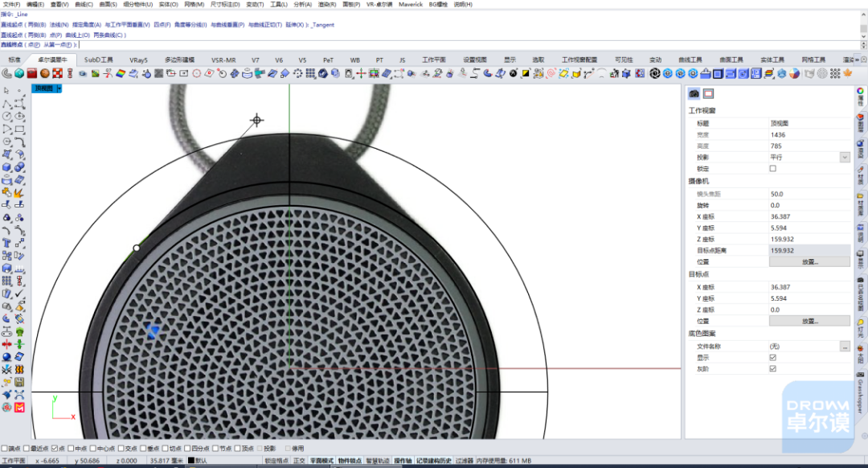Switch to the VRay5 toolbar tab
The image size is (868, 468).
point(138,60)
